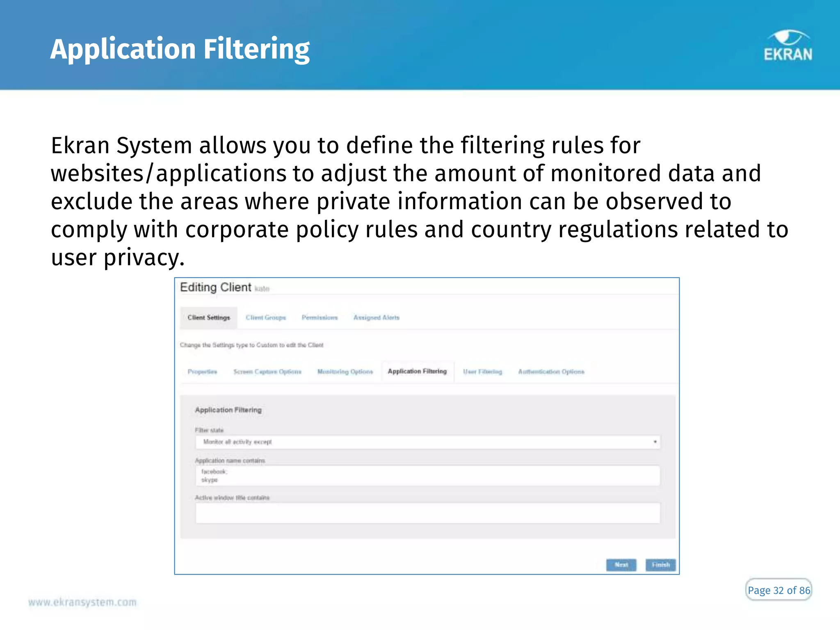This screenshot has width=840, height=630.
Task: Click the 'Change the Settings type' note
Action: pyautogui.click(x=251, y=345)
